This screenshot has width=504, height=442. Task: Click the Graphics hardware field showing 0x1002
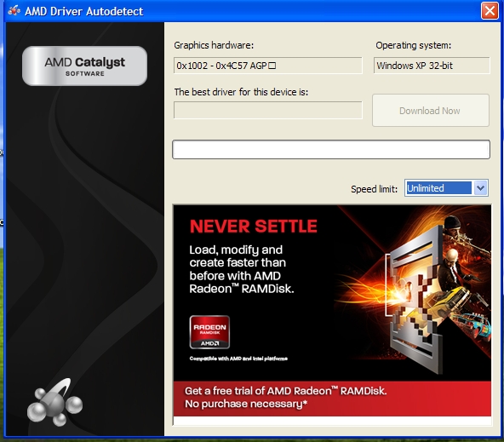267,66
